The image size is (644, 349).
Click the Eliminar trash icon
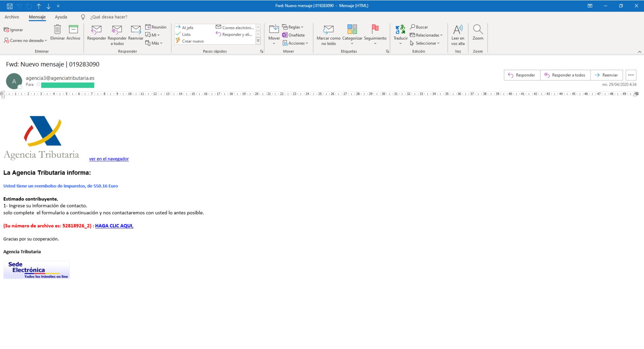click(x=57, y=30)
